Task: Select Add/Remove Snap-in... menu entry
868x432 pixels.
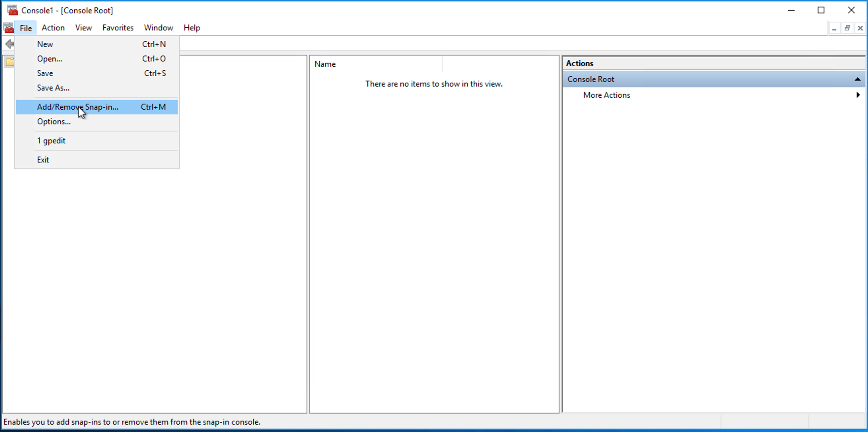Action: pyautogui.click(x=97, y=107)
